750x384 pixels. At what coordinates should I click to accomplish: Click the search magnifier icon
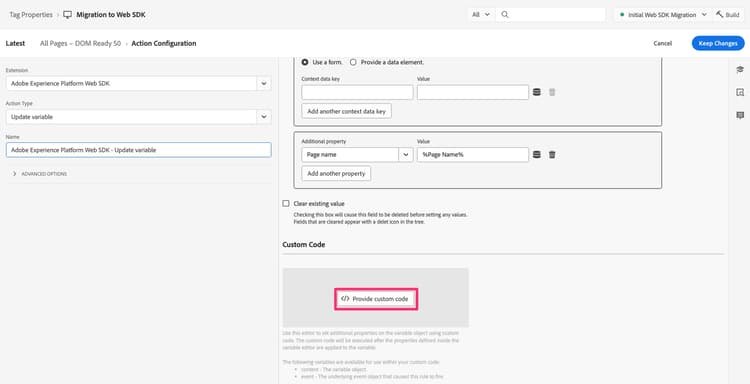click(x=505, y=15)
